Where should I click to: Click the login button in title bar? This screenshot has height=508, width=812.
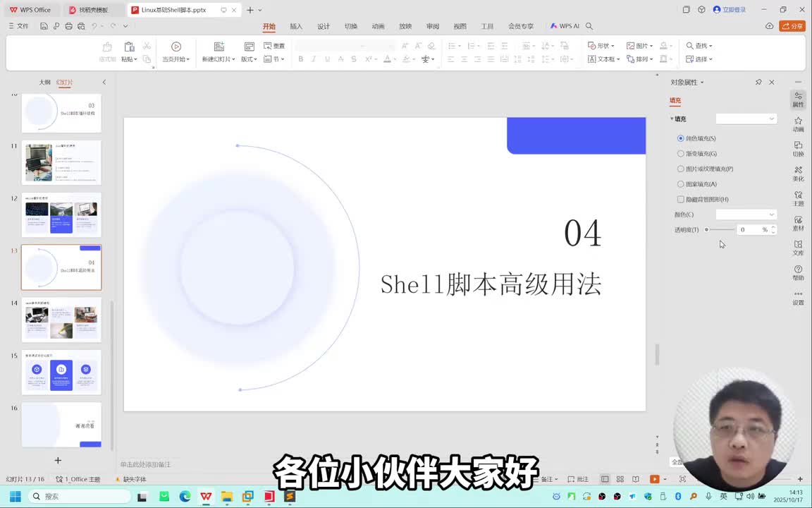click(730, 9)
